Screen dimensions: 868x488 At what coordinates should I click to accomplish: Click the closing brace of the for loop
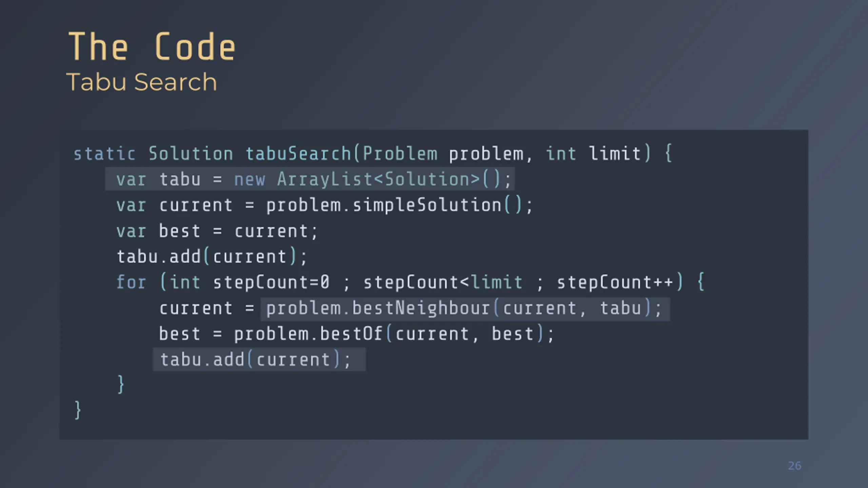(x=120, y=384)
